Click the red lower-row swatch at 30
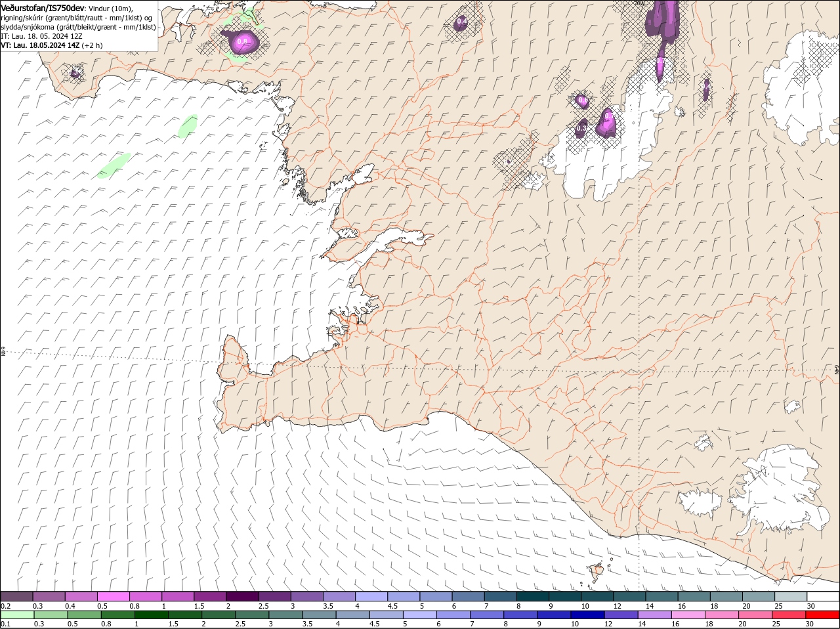Viewport: 840px width, 629px height. 822,615
